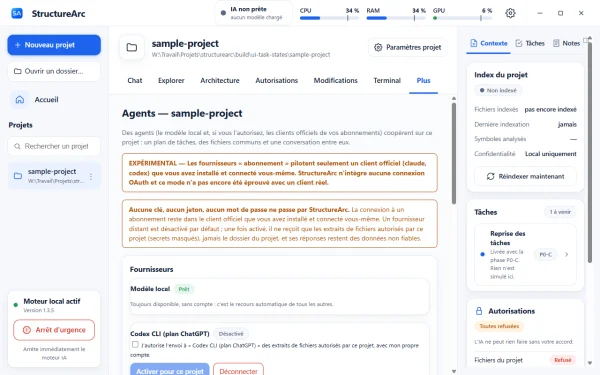
Task: Click the CPU usage bar
Action: [329, 18]
